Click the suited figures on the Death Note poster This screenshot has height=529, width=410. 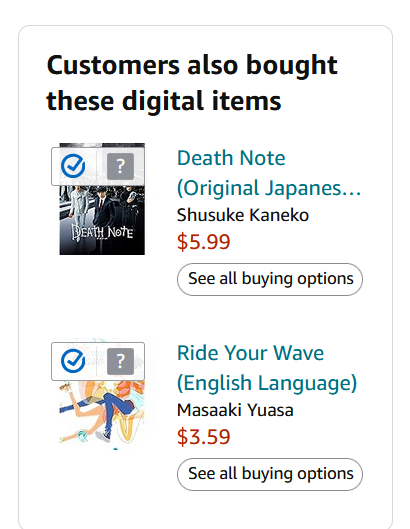pyautogui.click(x=101, y=204)
